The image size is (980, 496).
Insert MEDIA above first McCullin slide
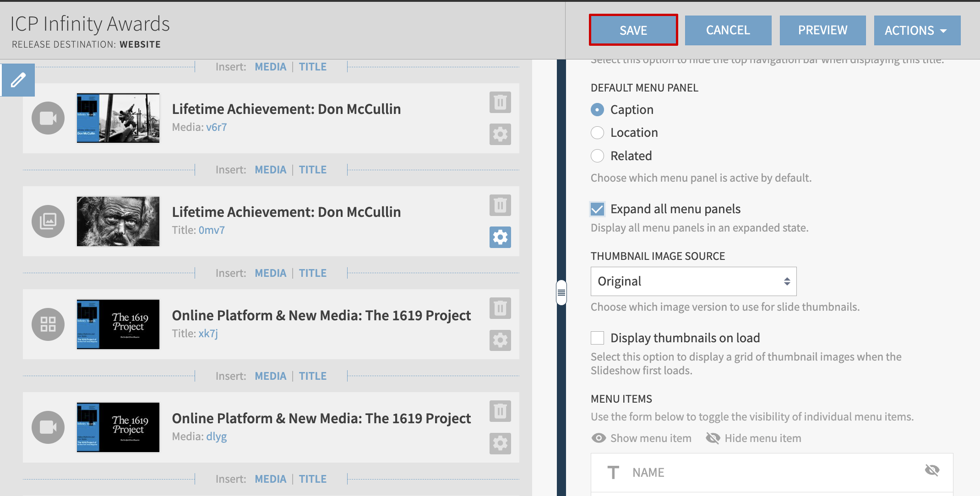pos(270,67)
